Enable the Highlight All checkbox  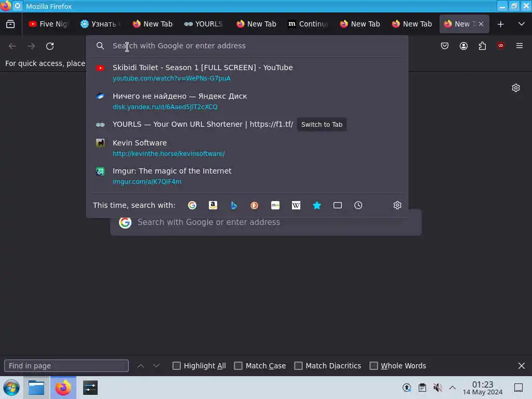click(177, 366)
